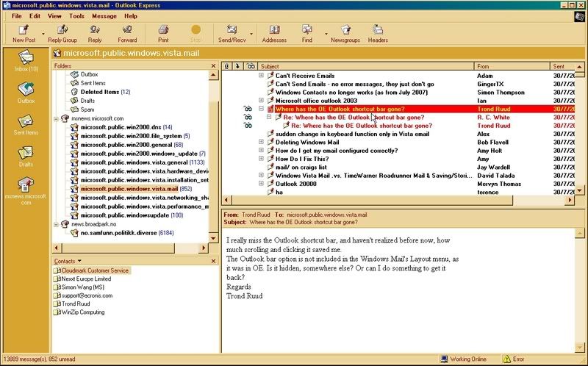Image resolution: width=588 pixels, height=366 pixels.
Task: Open the Edit menu
Action: coord(35,16)
